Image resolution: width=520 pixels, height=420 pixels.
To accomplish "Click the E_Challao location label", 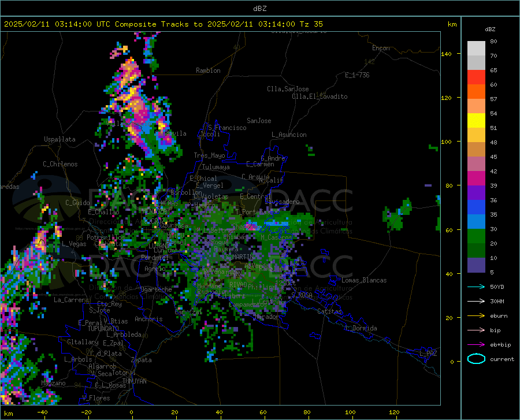I will [x=103, y=212].
